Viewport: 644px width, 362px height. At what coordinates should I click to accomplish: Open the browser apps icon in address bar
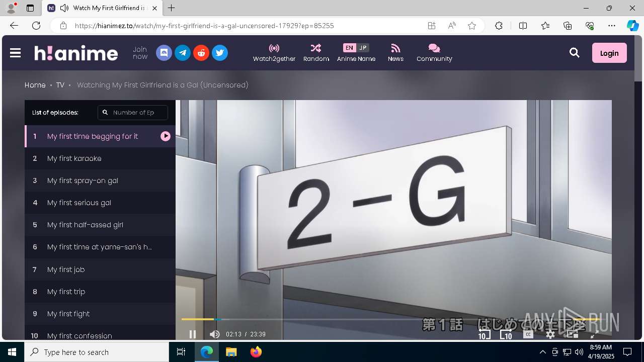pyautogui.click(x=432, y=26)
